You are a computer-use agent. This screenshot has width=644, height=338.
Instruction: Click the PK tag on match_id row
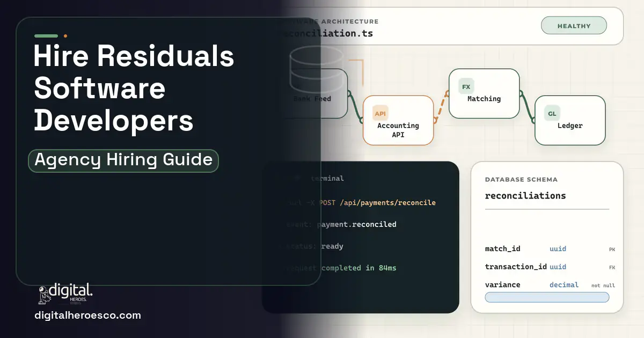(612, 249)
